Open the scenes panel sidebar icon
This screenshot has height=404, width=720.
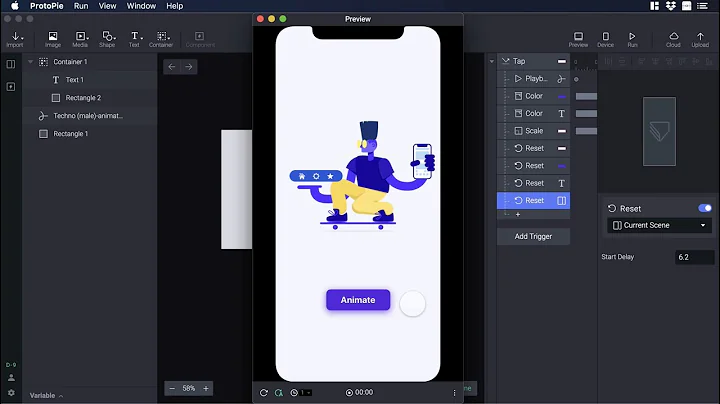click(x=11, y=86)
